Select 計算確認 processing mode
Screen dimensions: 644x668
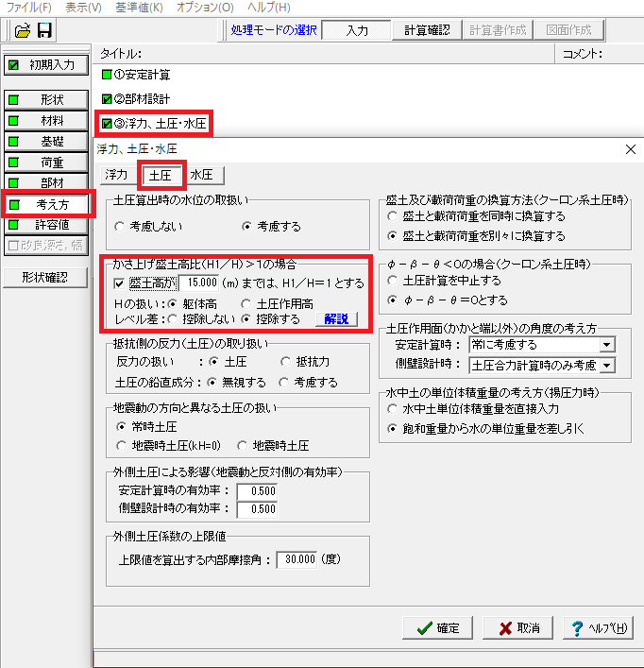click(x=427, y=30)
